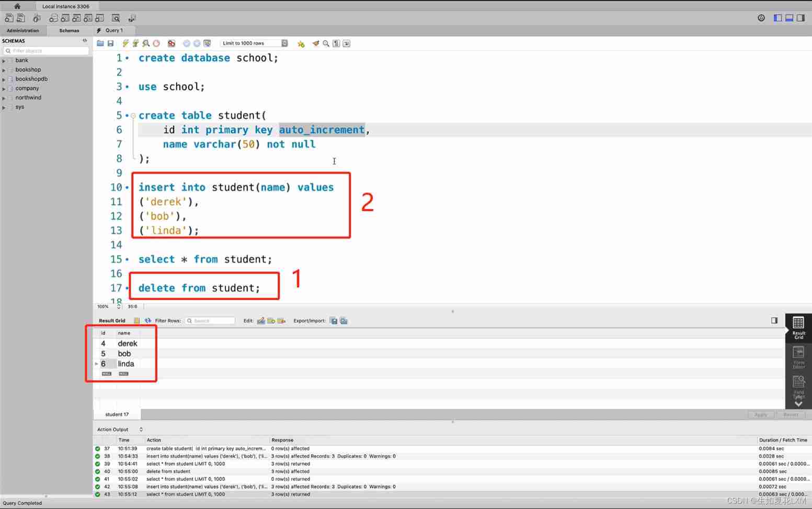The width and height of the screenshot is (812, 509).
Task: Expand the bookshopdb schema
Action: click(x=4, y=79)
